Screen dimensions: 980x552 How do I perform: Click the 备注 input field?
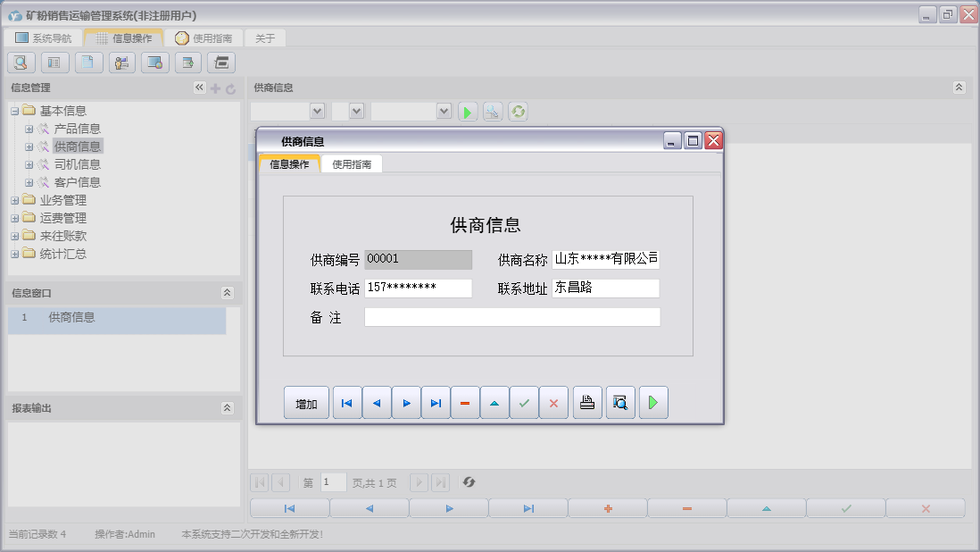(511, 317)
